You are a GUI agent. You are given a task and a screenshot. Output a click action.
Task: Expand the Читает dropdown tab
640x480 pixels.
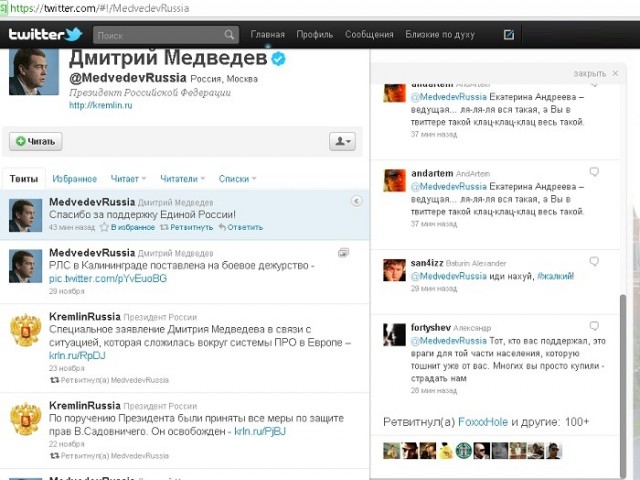coord(128,179)
